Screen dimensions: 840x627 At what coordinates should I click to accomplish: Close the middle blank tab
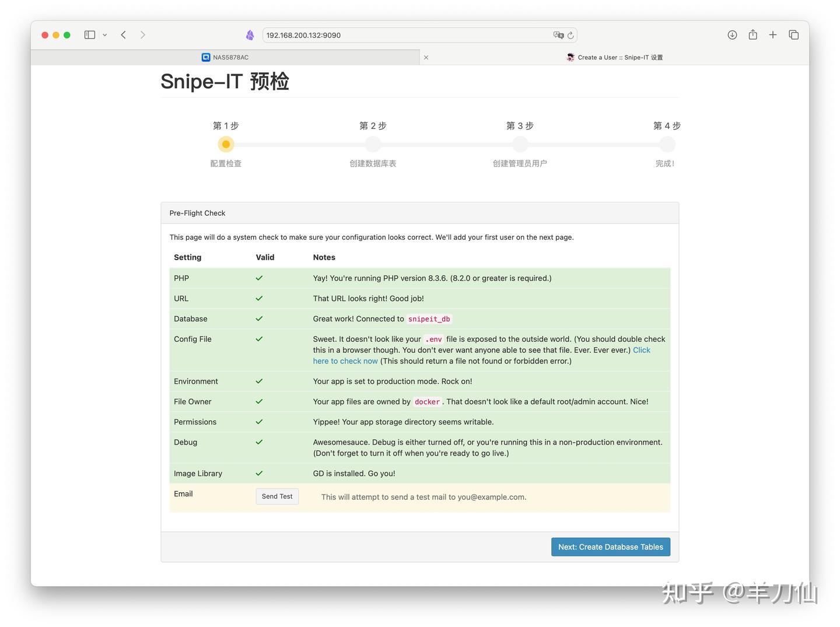426,57
